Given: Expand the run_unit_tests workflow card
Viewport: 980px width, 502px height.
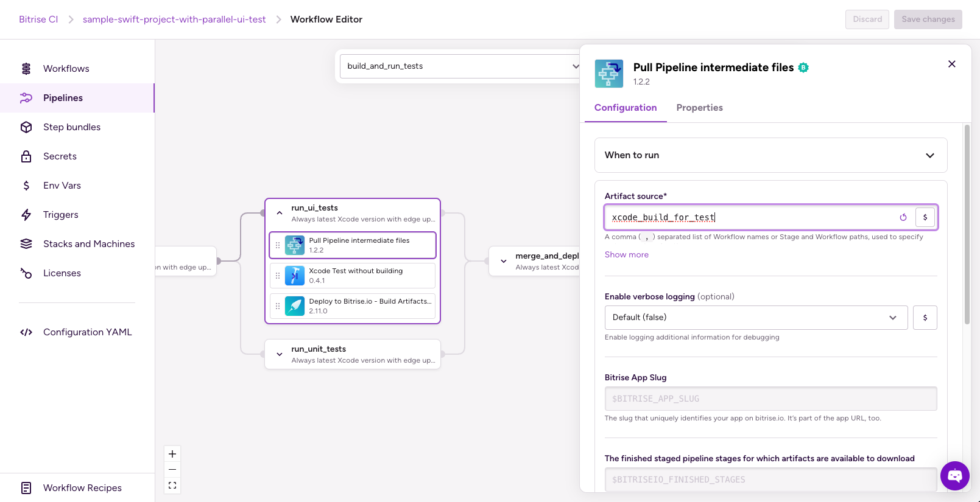Looking at the screenshot, I should tap(280, 354).
